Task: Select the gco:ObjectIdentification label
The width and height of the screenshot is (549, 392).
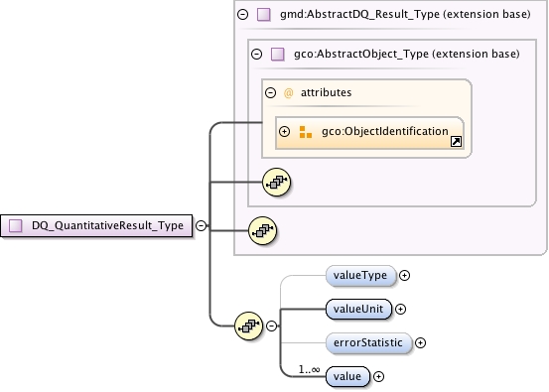Action: [385, 131]
